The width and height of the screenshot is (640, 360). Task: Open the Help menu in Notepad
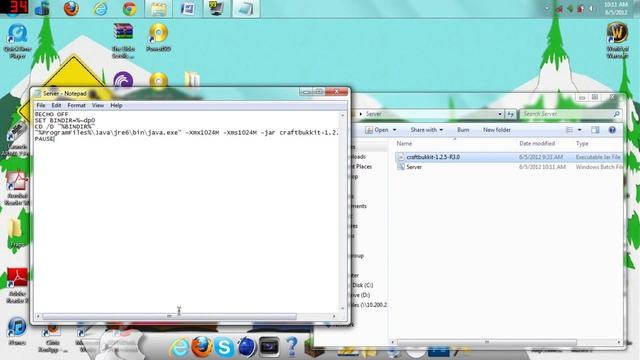116,105
